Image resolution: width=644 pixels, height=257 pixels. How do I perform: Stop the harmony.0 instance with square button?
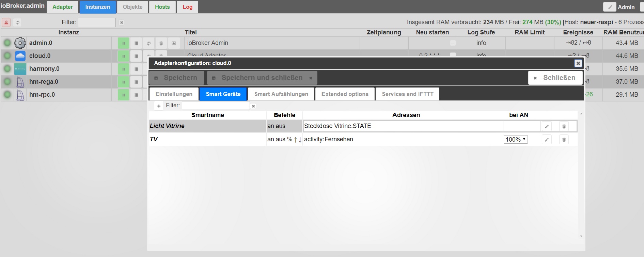point(136,69)
